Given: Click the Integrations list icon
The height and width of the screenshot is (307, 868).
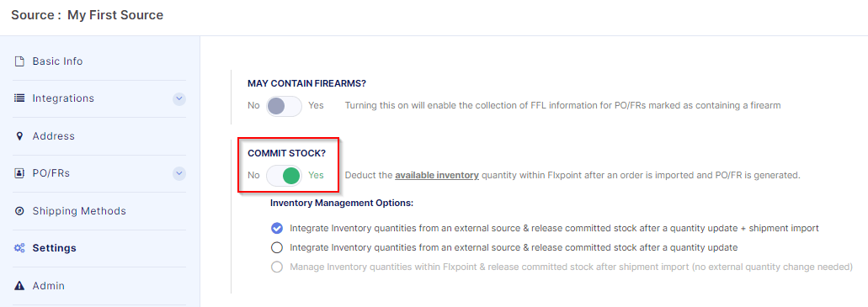Looking at the screenshot, I should coord(19,98).
